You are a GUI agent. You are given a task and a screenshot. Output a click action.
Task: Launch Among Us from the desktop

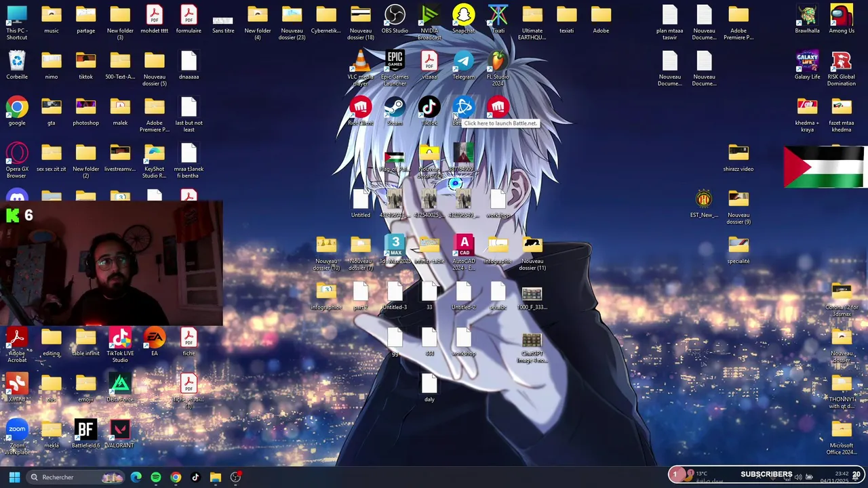842,19
